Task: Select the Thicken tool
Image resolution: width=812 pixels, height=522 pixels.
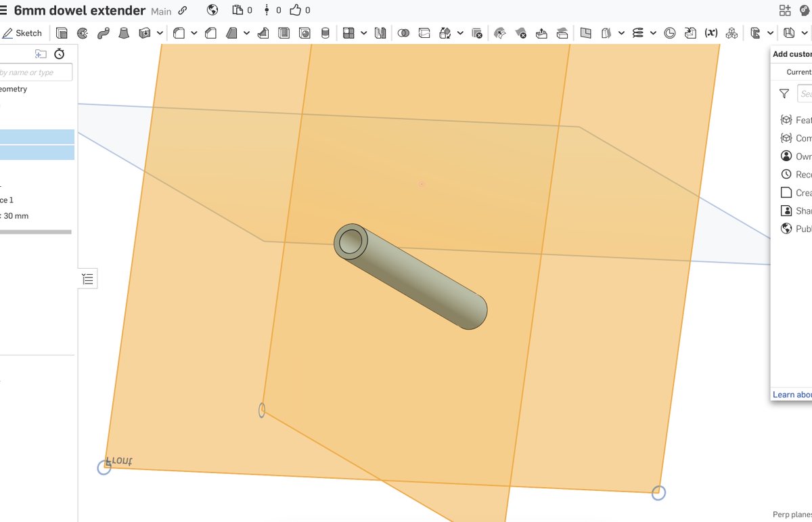Action: 144,32
